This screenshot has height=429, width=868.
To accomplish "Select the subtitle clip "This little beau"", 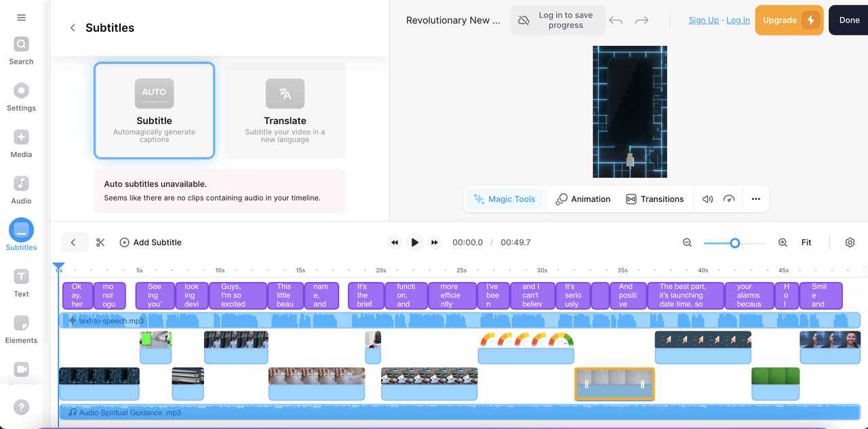I will tap(285, 295).
